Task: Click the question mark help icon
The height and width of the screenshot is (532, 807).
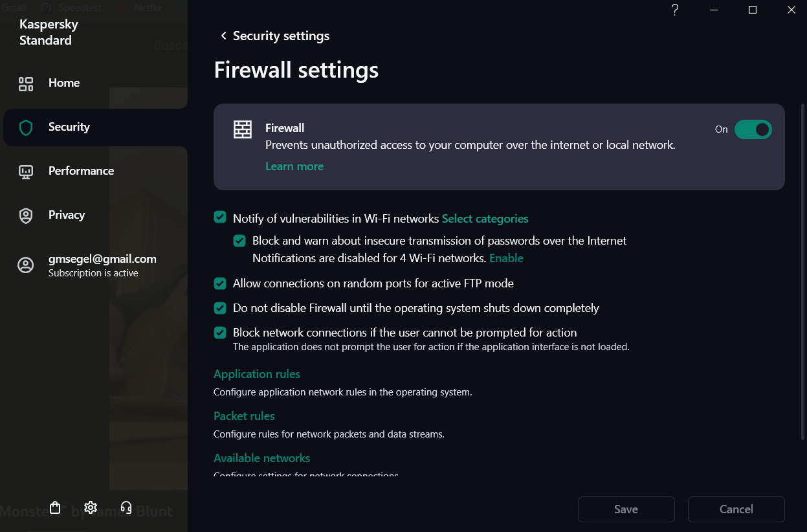Action: click(x=675, y=10)
